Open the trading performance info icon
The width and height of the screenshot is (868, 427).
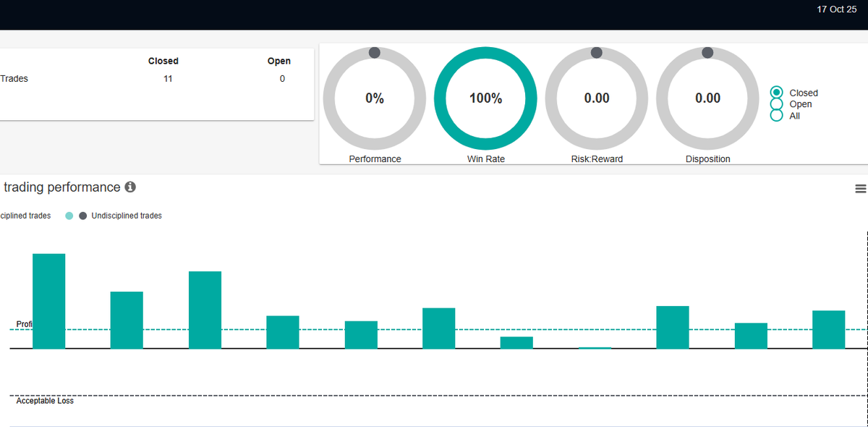[130, 187]
